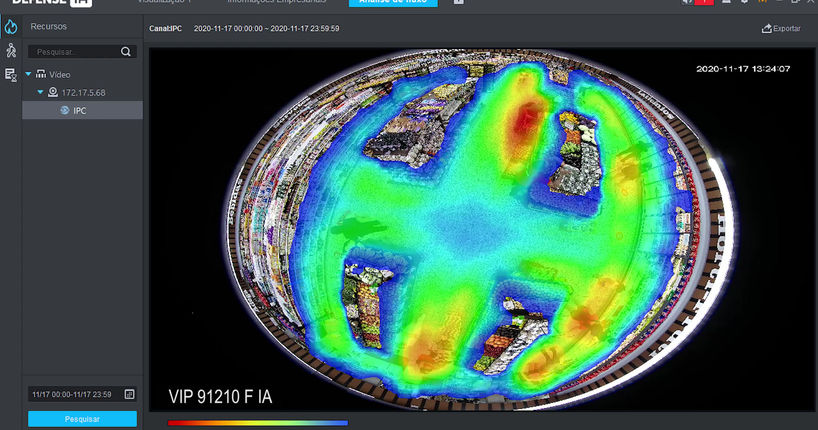This screenshot has width=818, height=430.
Task: Click the magnifier icon in the search box
Action: click(x=126, y=51)
